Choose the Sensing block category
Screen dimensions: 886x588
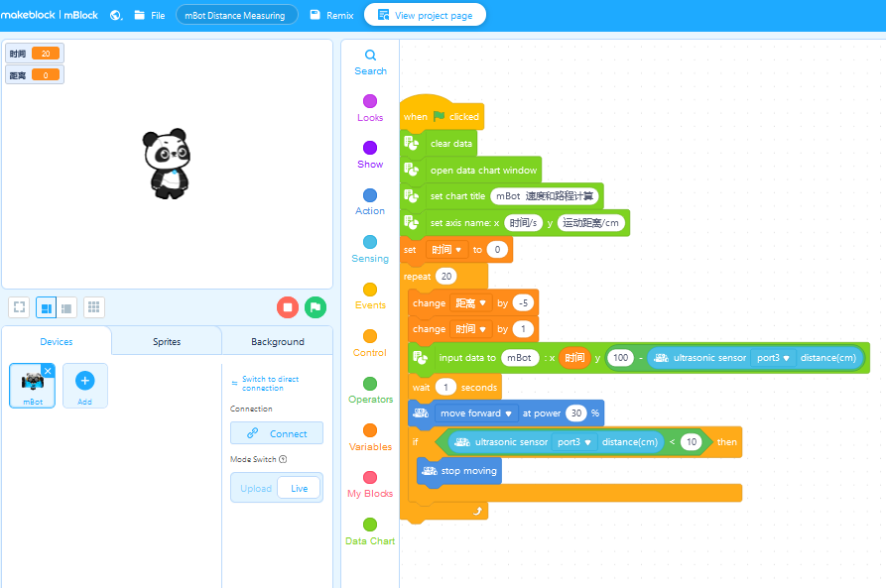[370, 250]
